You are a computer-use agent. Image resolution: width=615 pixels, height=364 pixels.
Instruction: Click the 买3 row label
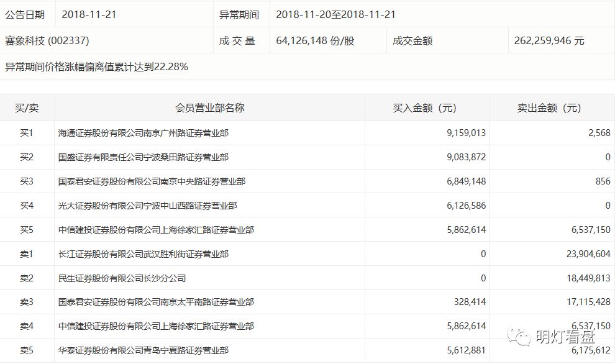pyautogui.click(x=27, y=181)
